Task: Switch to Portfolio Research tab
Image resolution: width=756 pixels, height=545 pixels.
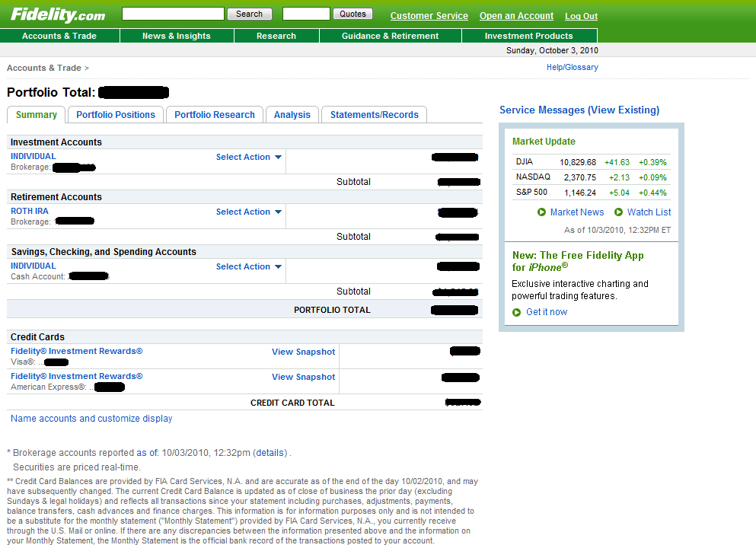Action: click(x=215, y=115)
